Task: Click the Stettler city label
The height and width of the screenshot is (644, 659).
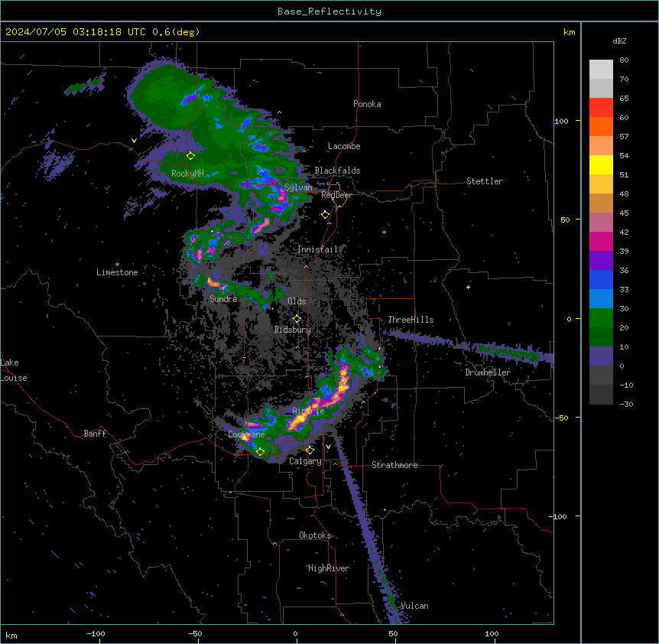Action: (485, 181)
